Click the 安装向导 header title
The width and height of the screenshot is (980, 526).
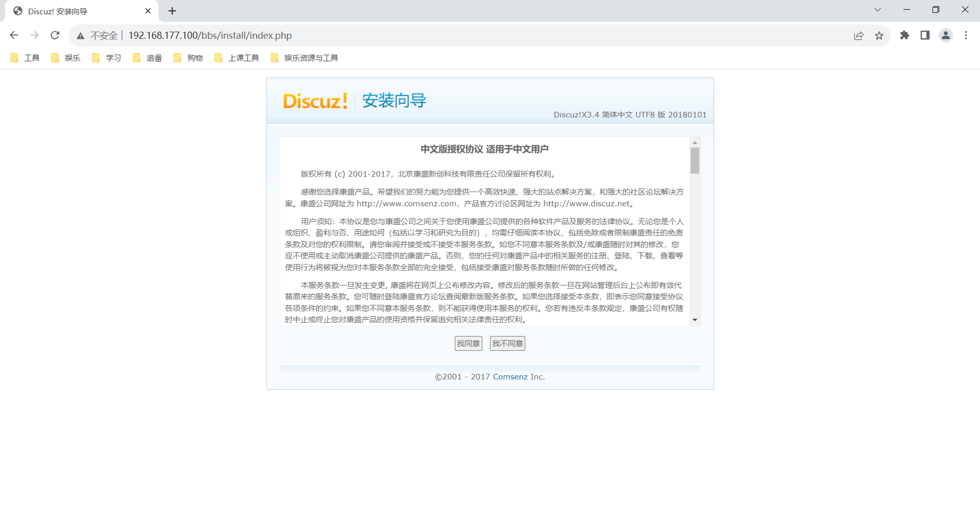coord(394,101)
